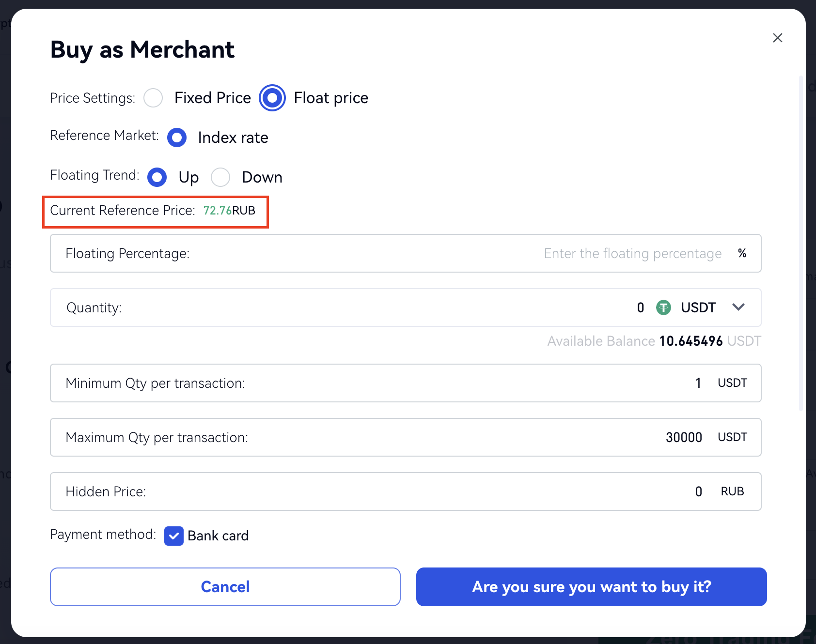Image resolution: width=816 pixels, height=644 pixels.
Task: Confirm with 'Are you sure you want to buy it?'
Action: 591,587
